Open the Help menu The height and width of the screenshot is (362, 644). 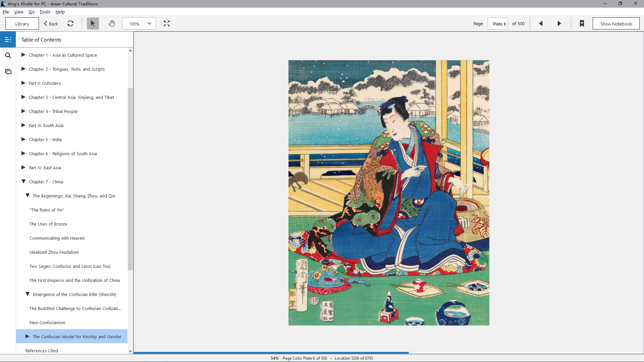(60, 12)
